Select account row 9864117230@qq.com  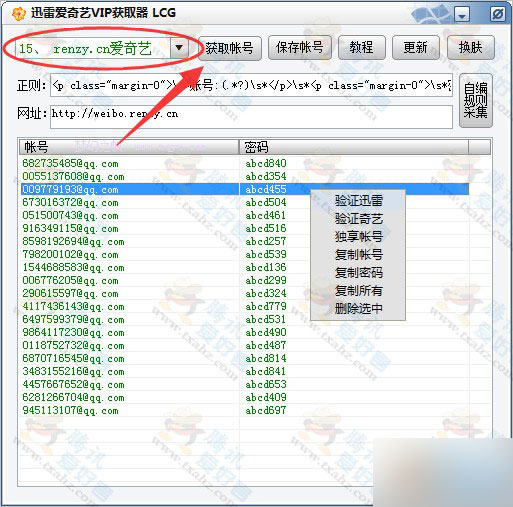[73, 332]
